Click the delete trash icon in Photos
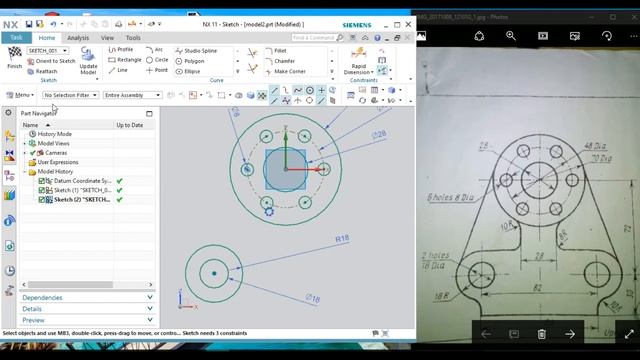This screenshot has height=360, width=640. (542, 334)
